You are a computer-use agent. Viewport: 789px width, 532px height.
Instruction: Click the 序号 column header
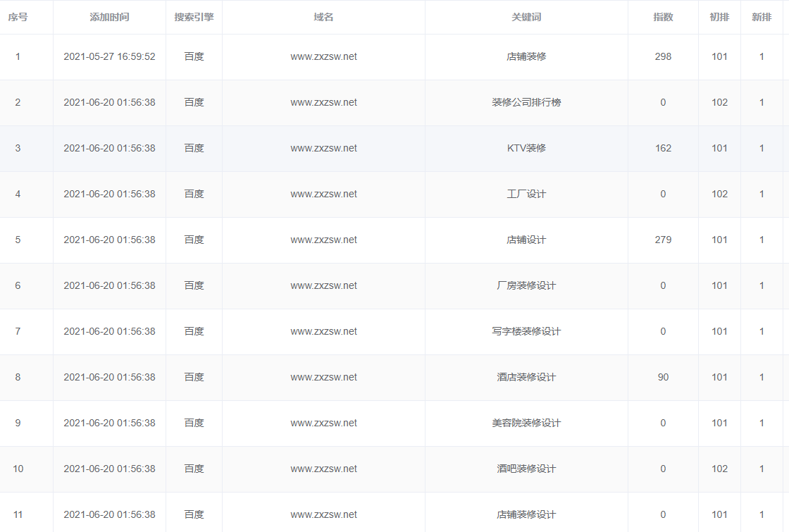(18, 17)
